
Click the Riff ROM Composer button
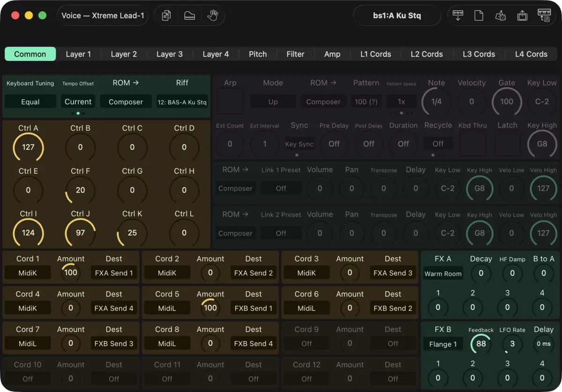point(126,102)
